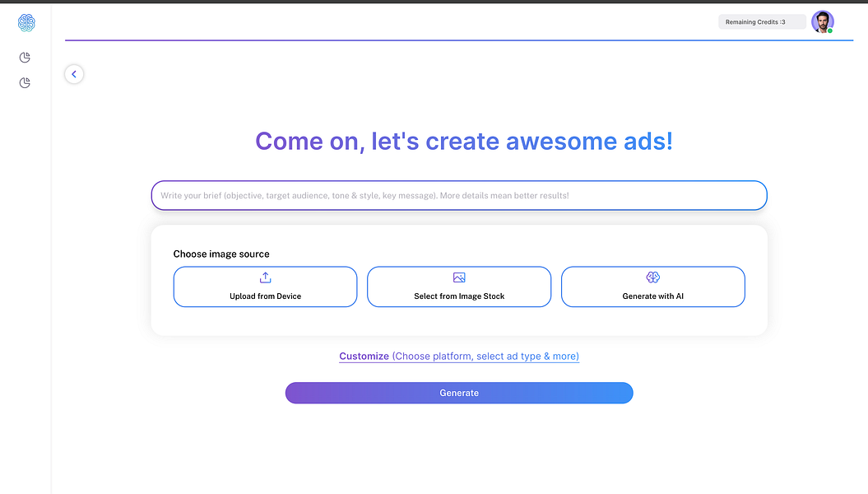Choose the Generate with AI option

(x=652, y=287)
